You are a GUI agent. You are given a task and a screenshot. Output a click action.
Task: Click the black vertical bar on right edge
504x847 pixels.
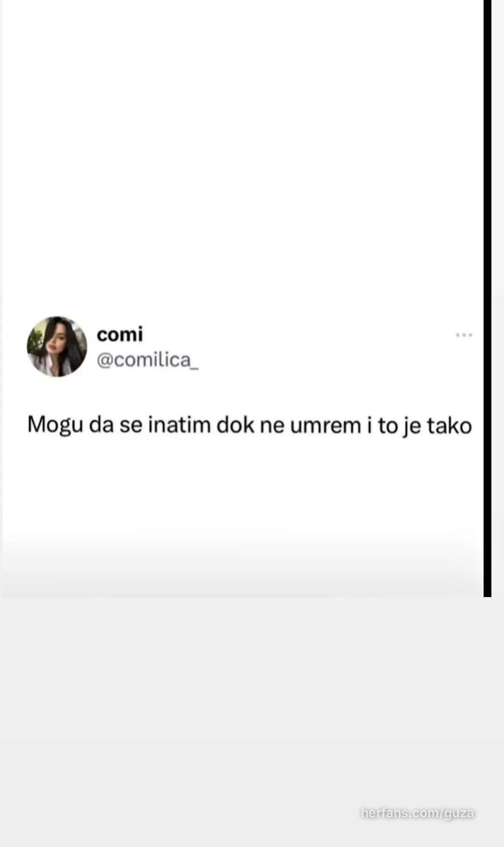[487, 298]
